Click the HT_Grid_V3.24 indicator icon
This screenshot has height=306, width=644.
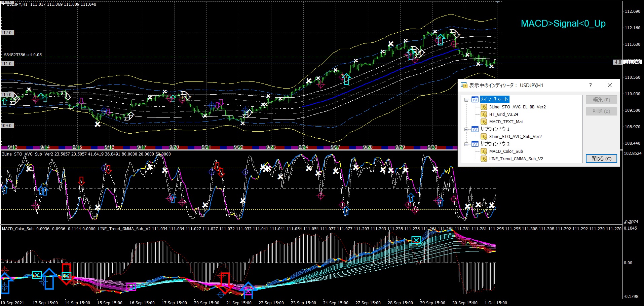point(484,114)
